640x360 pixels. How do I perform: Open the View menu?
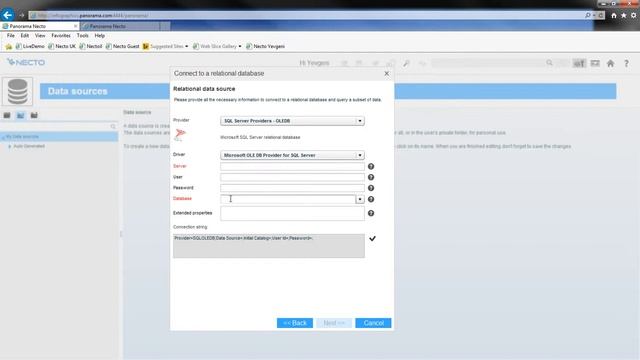click(40, 36)
